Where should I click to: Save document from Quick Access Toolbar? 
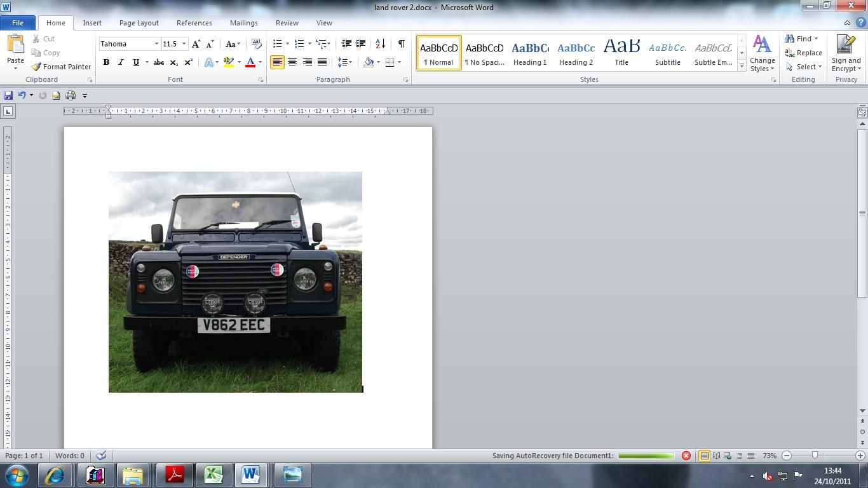(8, 95)
